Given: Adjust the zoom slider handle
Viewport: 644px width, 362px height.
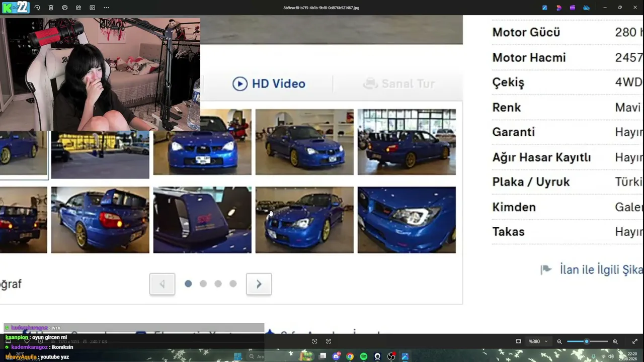Looking at the screenshot, I should (586, 341).
